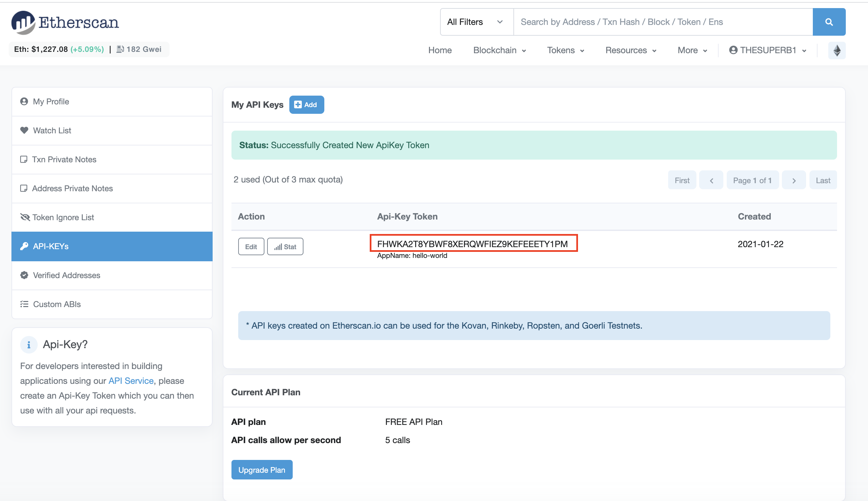The width and height of the screenshot is (868, 501).
Task: Click the Stat button for hello-world key
Action: point(285,247)
